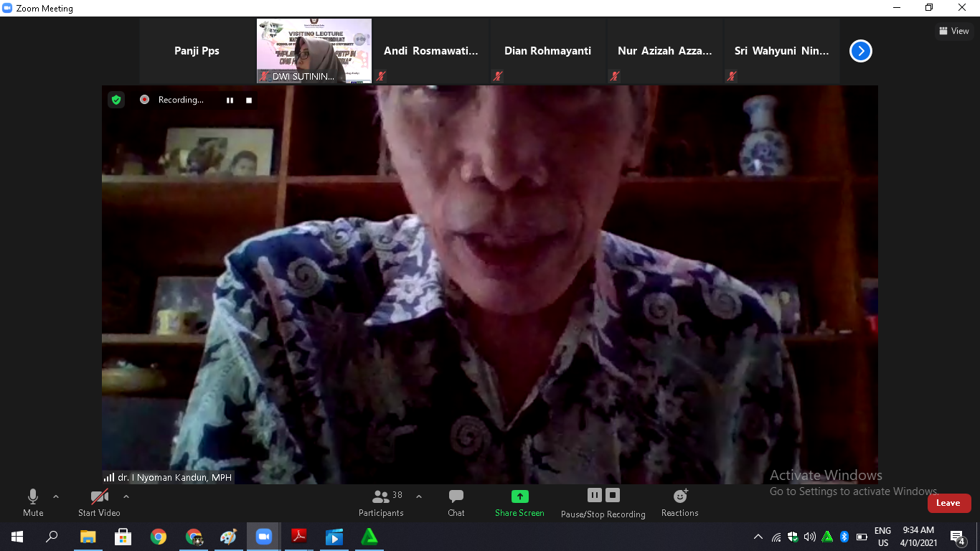980x551 pixels.
Task: Open second Chrome profile icon on taskbar
Action: 194,537
